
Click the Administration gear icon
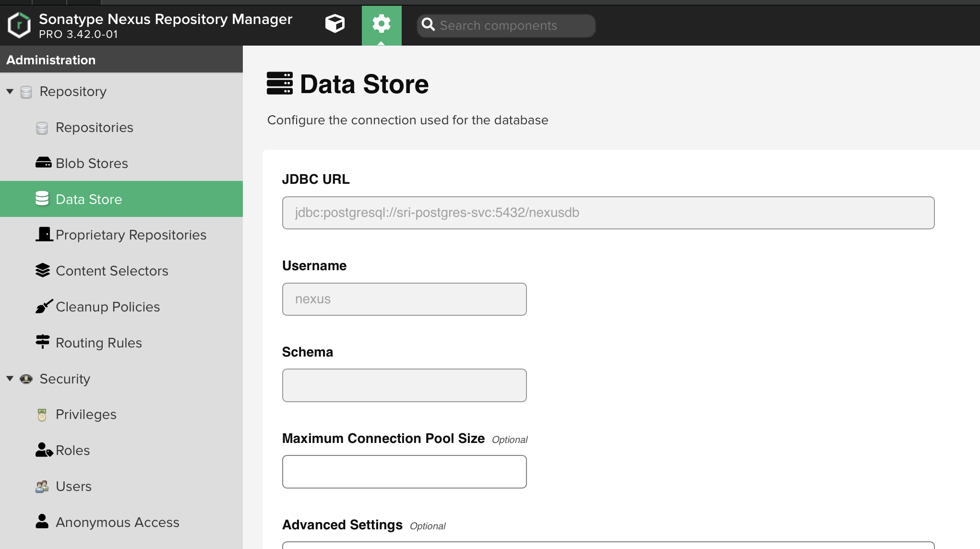click(x=382, y=24)
